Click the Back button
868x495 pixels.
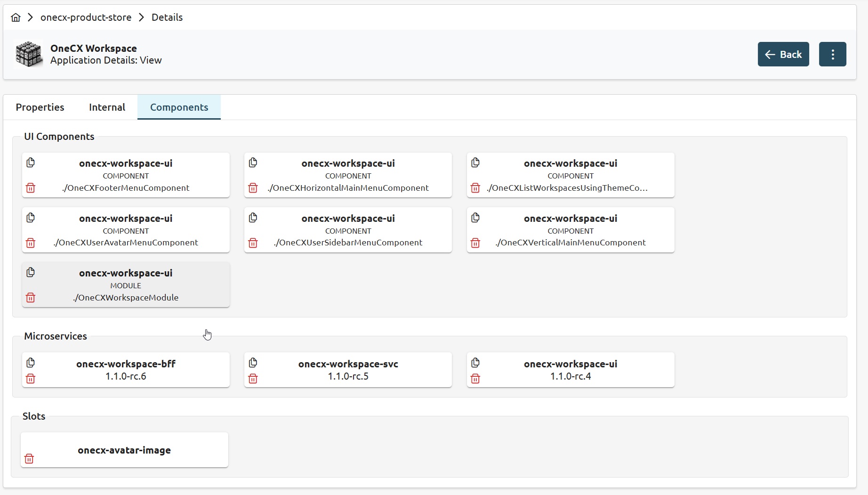coord(783,54)
